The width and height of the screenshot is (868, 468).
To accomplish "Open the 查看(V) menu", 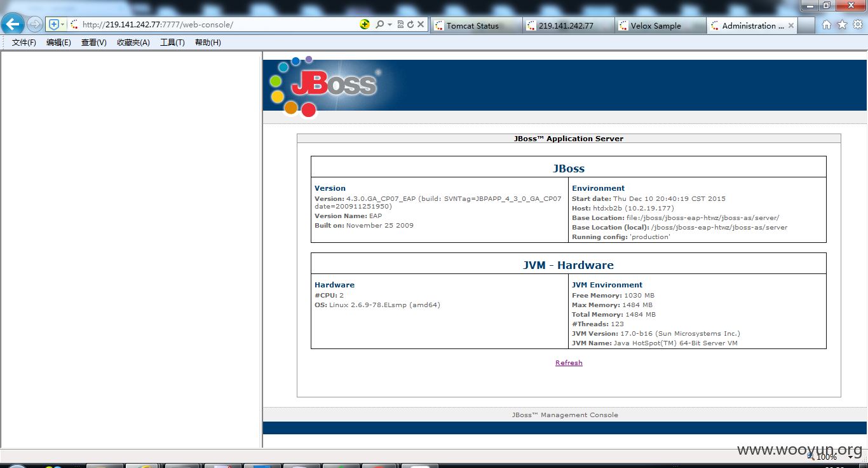I will tap(94, 43).
